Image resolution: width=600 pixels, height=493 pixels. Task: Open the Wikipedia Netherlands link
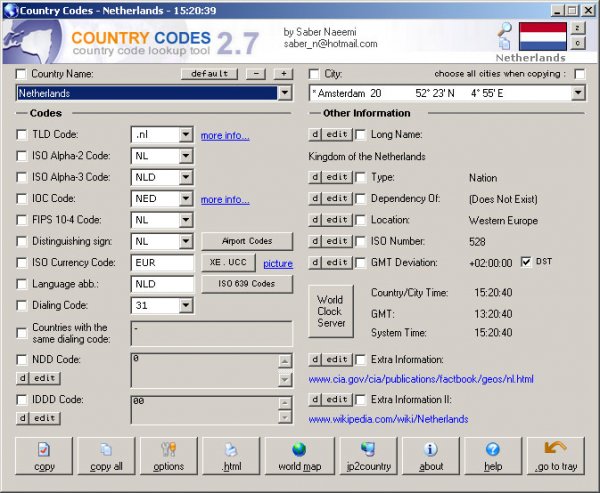[388, 419]
